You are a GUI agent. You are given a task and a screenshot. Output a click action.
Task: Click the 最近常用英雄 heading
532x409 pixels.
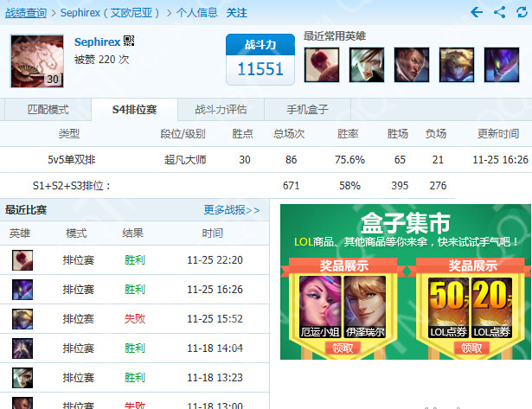[x=335, y=36]
